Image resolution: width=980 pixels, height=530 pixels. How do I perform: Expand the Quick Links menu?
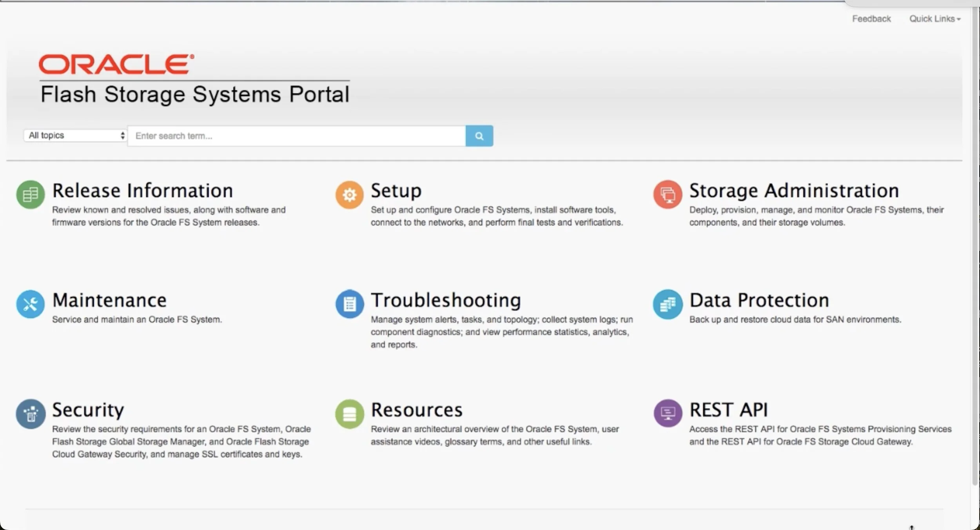[x=935, y=19]
